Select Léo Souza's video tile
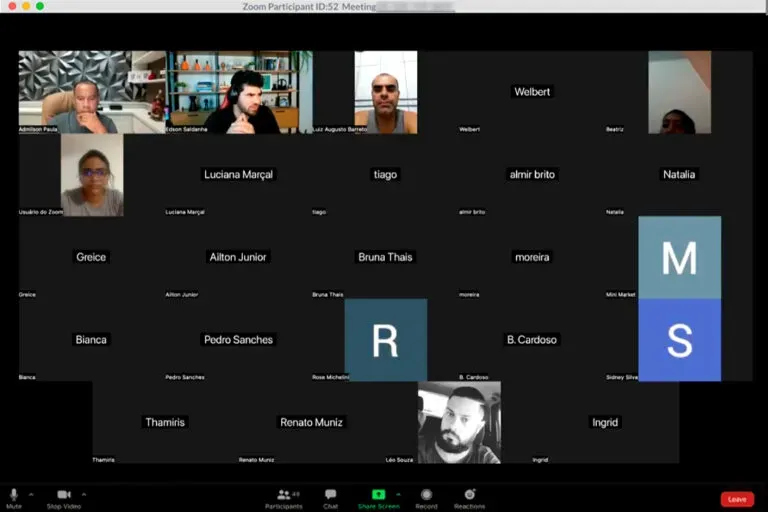The height and width of the screenshot is (512, 768). tap(459, 422)
